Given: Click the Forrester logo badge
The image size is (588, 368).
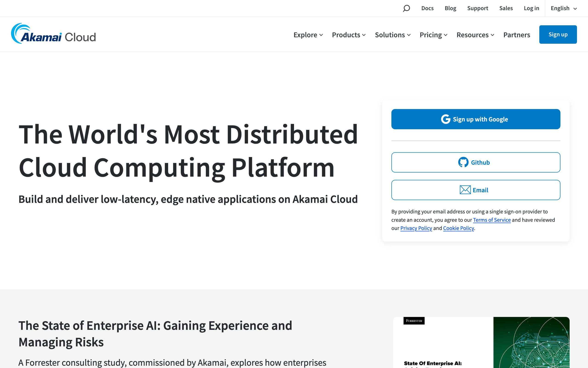Looking at the screenshot, I should 414,321.
